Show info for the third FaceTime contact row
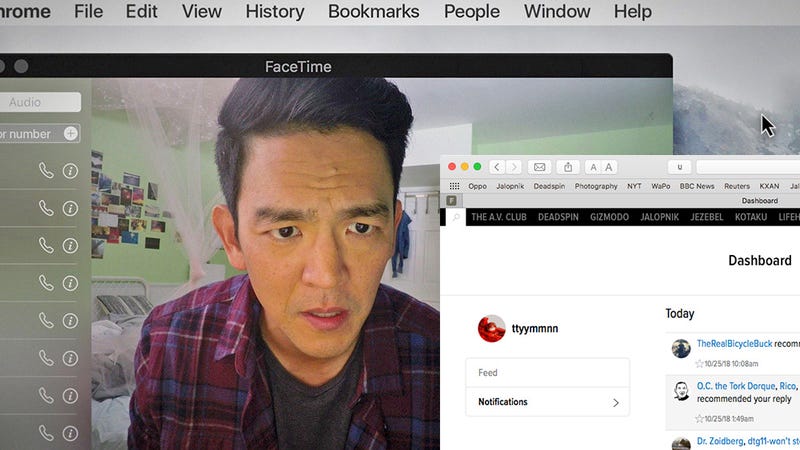 [70, 246]
